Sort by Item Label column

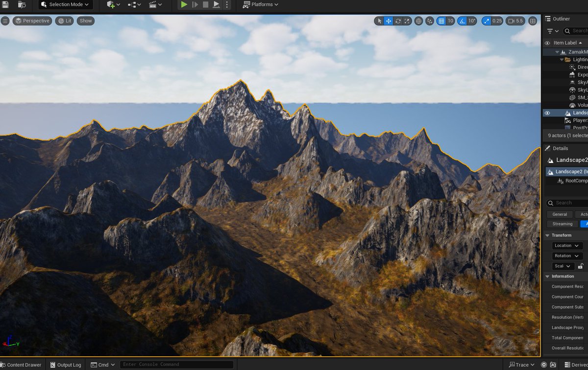(567, 43)
